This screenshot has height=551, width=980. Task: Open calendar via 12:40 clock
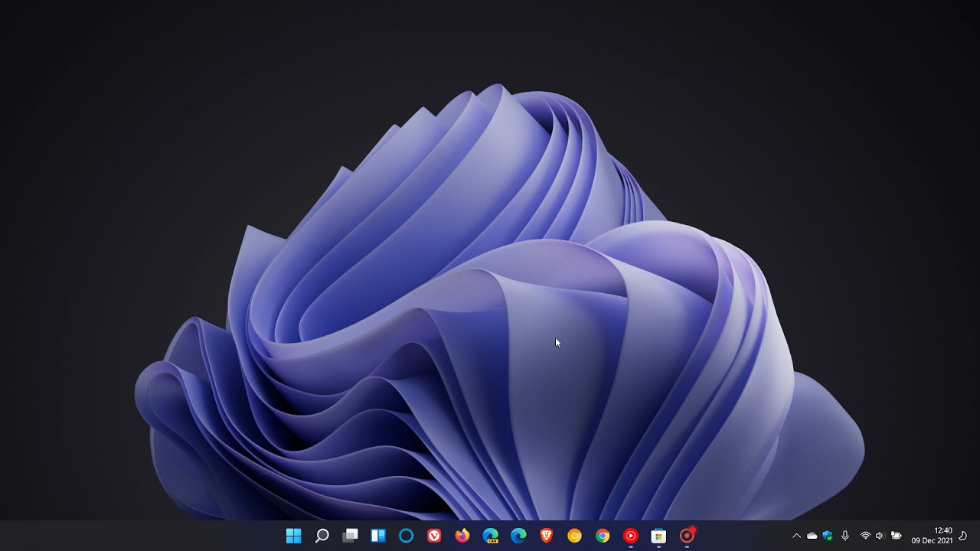point(932,536)
